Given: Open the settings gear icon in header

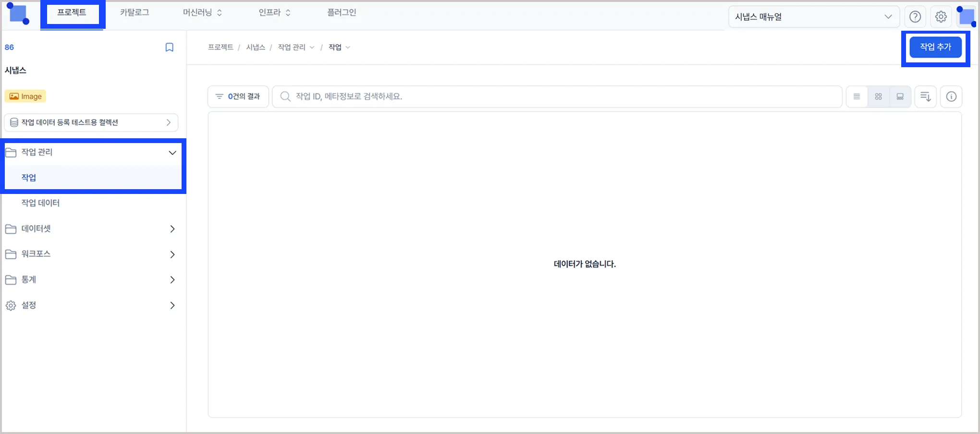Looking at the screenshot, I should coord(941,17).
